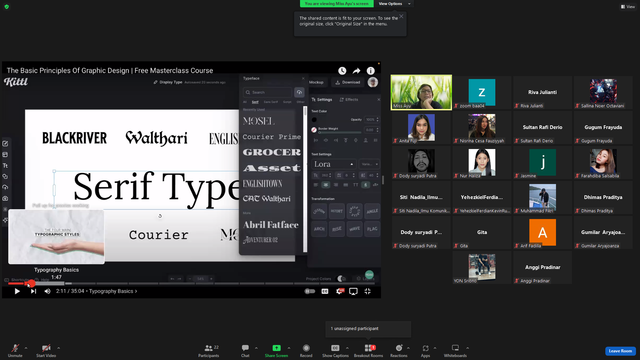
Task: Exit fullscreen in video player
Action: point(367,291)
